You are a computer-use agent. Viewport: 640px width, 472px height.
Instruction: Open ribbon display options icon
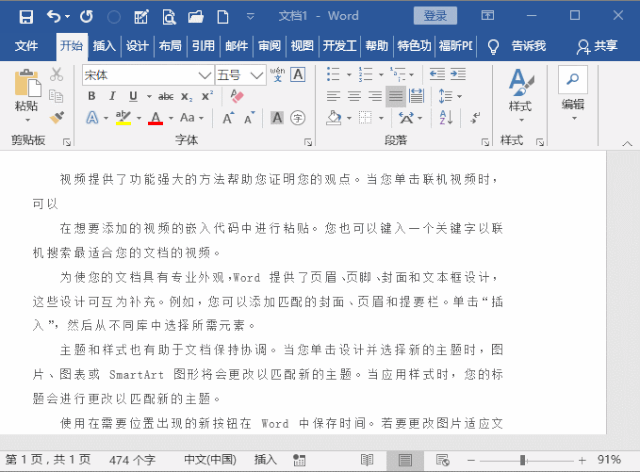coord(487,16)
